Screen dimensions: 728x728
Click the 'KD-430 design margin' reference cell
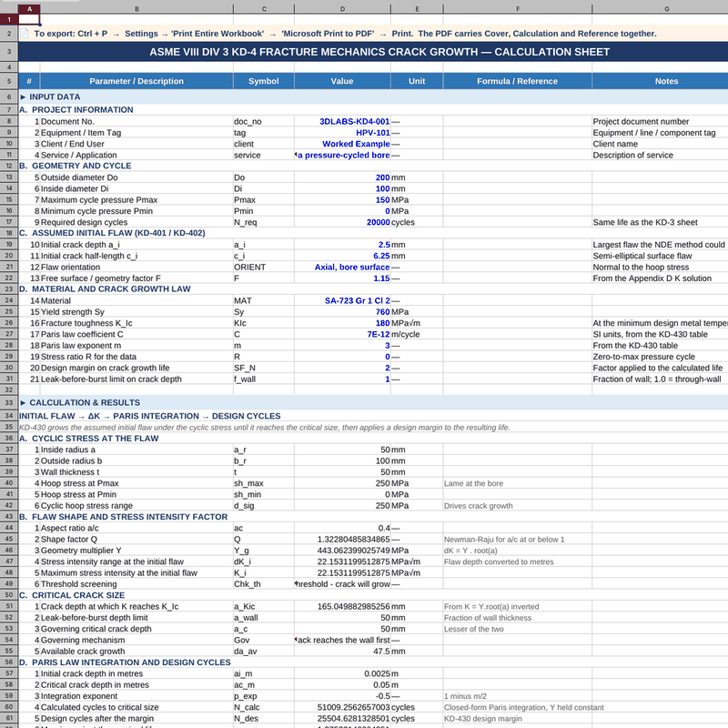pos(517,718)
